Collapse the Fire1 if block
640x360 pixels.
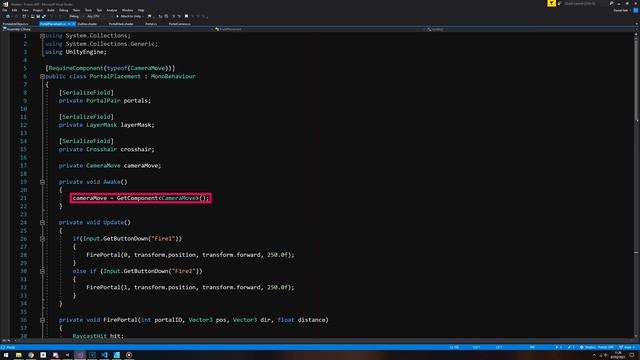pos(42,239)
